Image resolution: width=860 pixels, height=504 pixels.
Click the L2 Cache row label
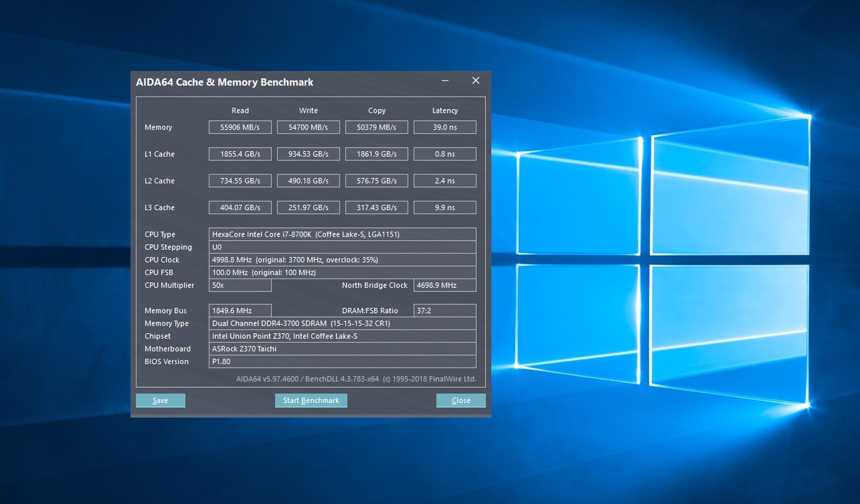[x=160, y=181]
